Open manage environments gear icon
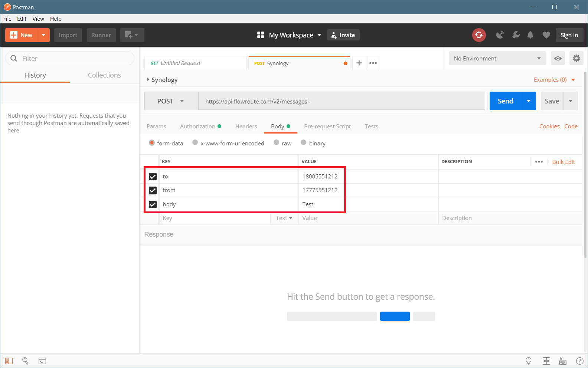588x368 pixels. (576, 58)
